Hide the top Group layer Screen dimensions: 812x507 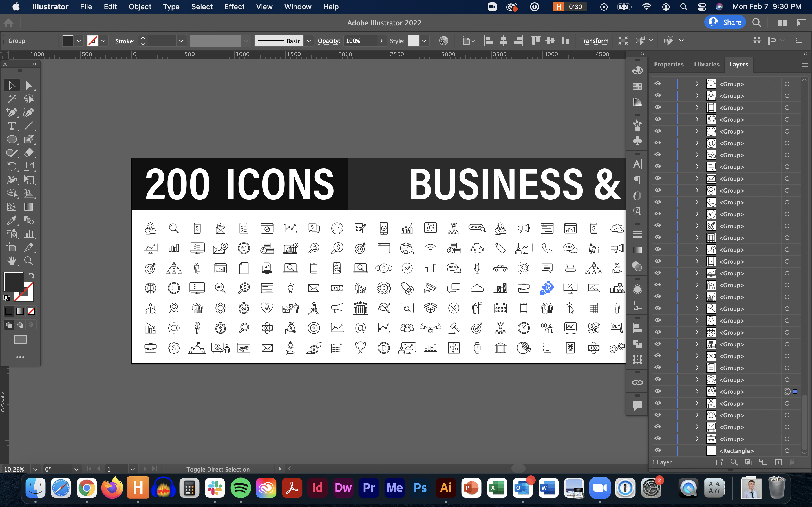click(658, 84)
